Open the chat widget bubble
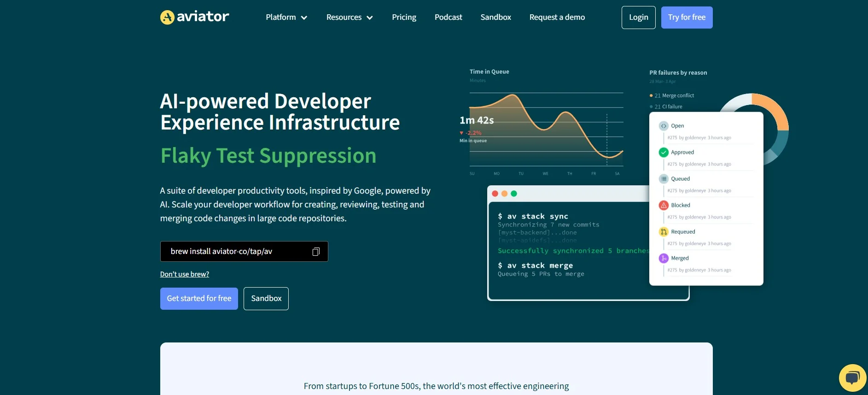The height and width of the screenshot is (395, 868). 852,378
